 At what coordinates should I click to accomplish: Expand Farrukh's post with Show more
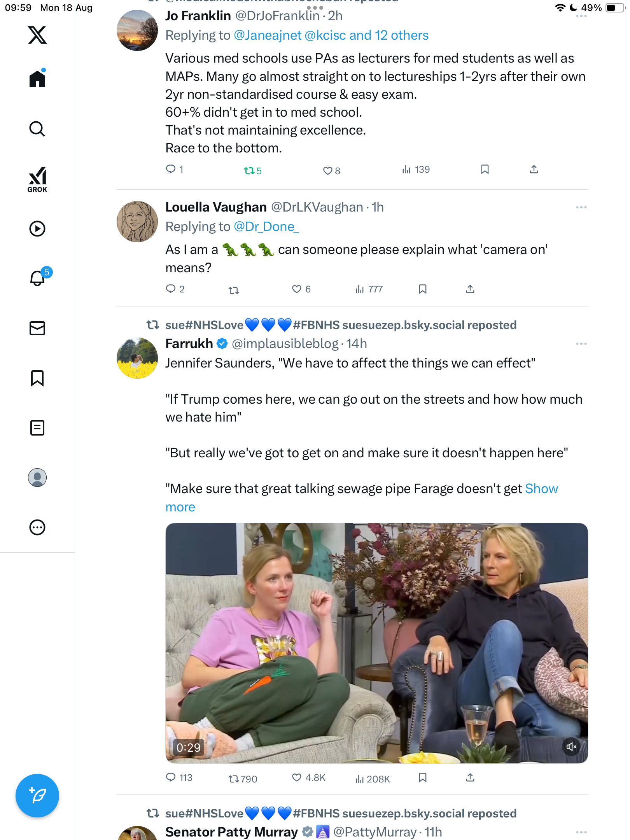click(x=541, y=489)
